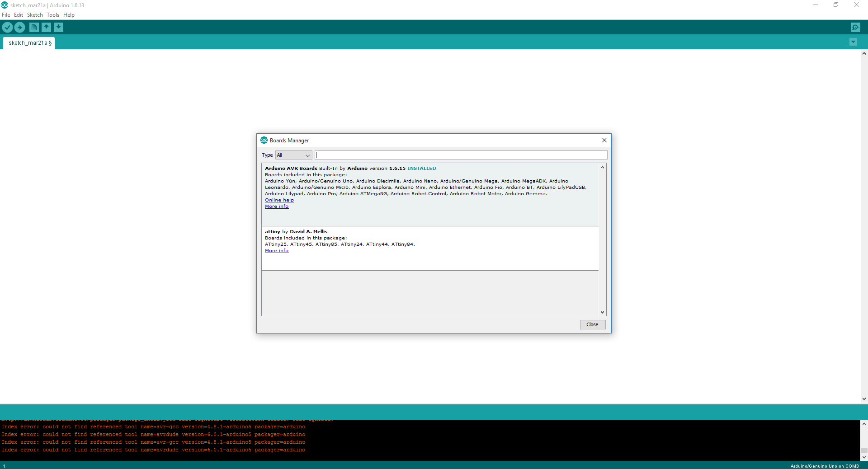This screenshot has height=469, width=868.
Task: Open a sketch using the Open icon
Action: [x=46, y=28]
